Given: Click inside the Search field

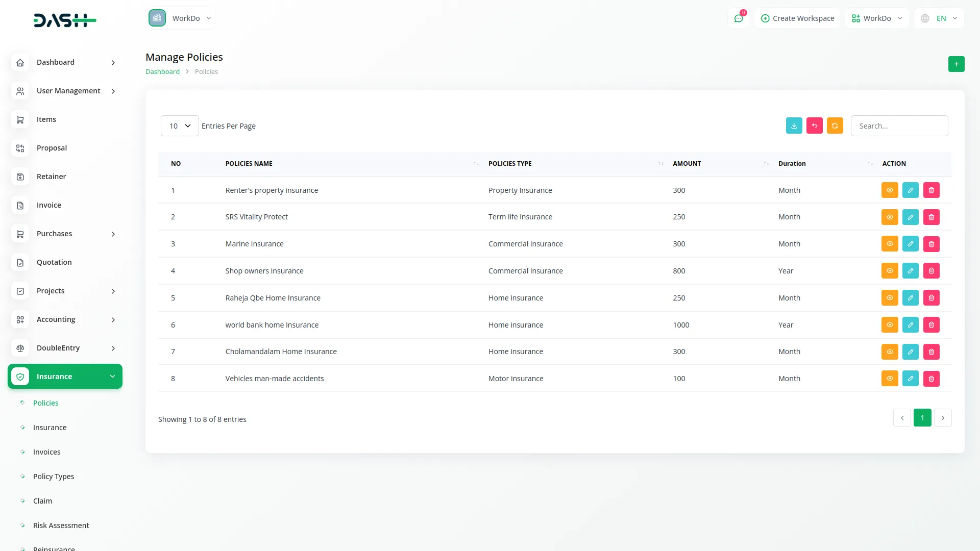Looking at the screenshot, I should pyautogui.click(x=899, y=126).
